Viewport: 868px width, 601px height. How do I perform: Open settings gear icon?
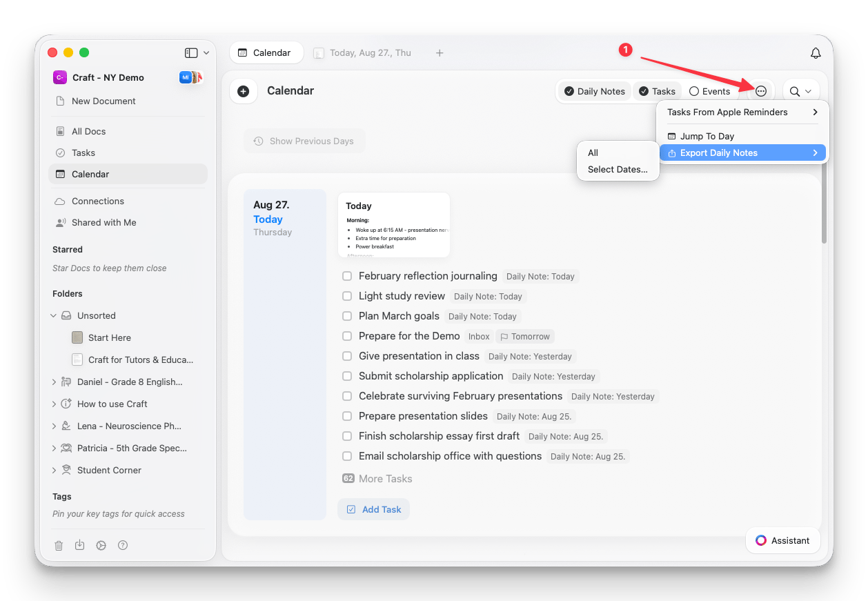tap(101, 545)
